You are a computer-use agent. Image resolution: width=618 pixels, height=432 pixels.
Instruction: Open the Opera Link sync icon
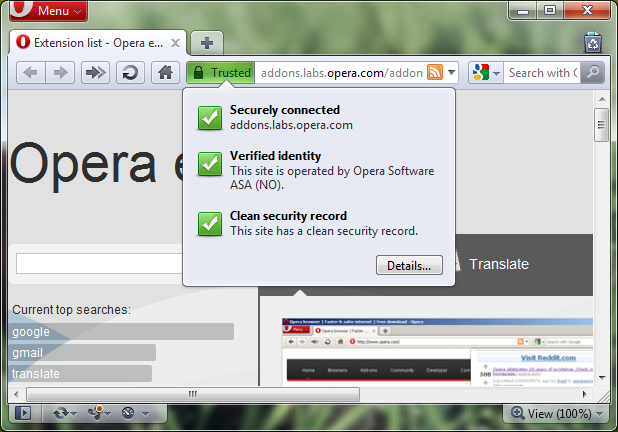point(61,413)
